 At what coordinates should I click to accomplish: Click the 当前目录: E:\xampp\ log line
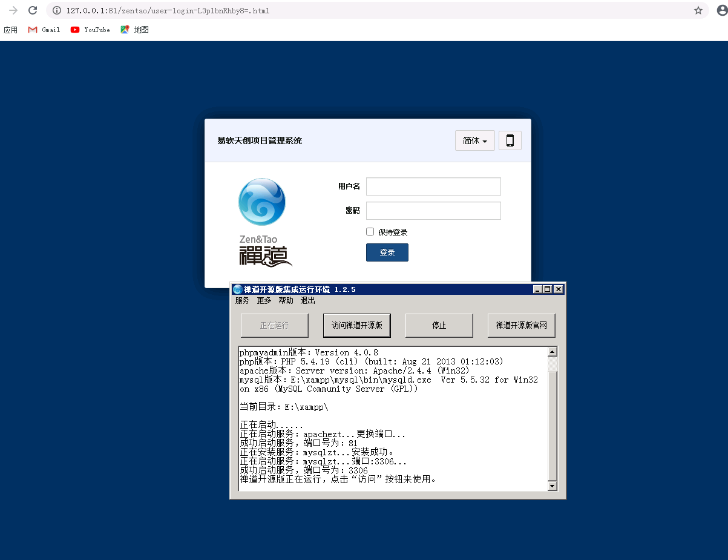click(x=284, y=407)
